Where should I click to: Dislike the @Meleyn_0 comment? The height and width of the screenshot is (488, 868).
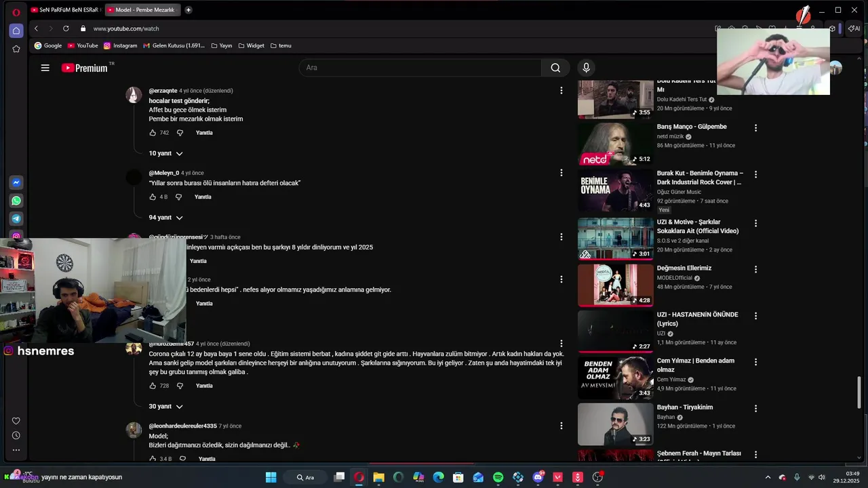tap(178, 197)
